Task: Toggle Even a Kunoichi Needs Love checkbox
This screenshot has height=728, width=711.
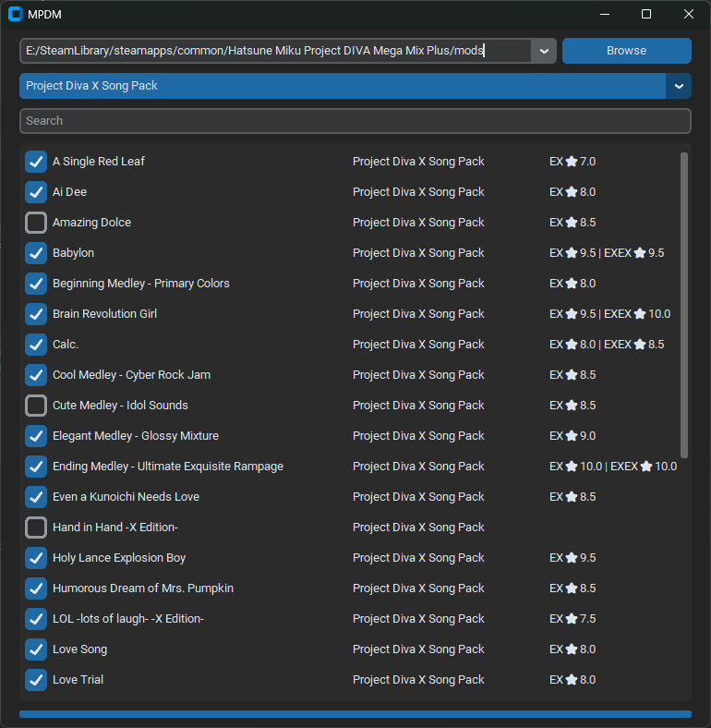Action: pyautogui.click(x=36, y=497)
